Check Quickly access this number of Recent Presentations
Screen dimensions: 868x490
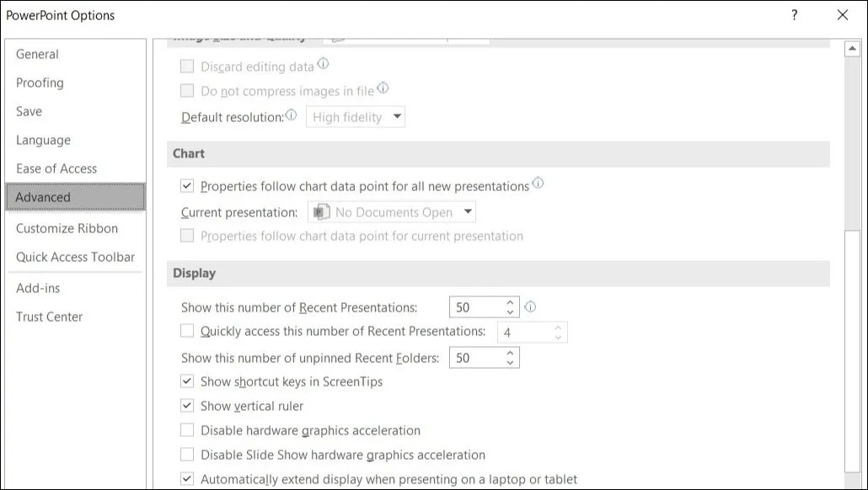pos(186,332)
